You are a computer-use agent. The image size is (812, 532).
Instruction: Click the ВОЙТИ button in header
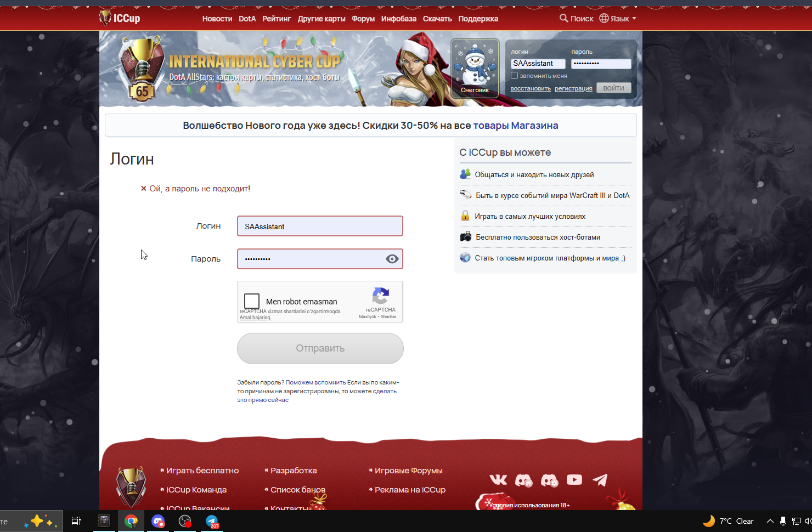614,88
